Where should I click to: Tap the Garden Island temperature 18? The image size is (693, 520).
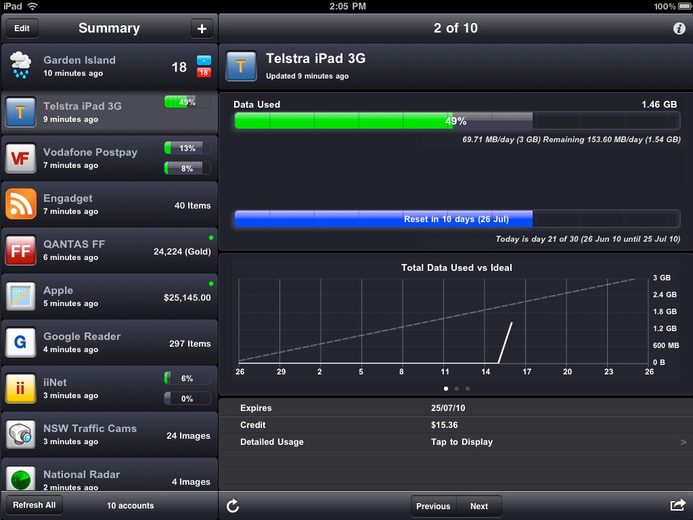(x=179, y=67)
